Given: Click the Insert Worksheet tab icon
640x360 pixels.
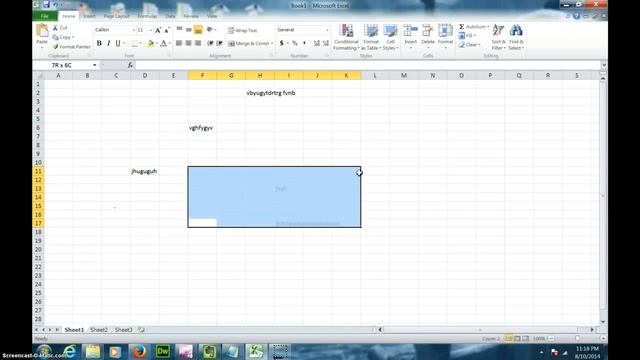Looking at the screenshot, I should [x=141, y=330].
